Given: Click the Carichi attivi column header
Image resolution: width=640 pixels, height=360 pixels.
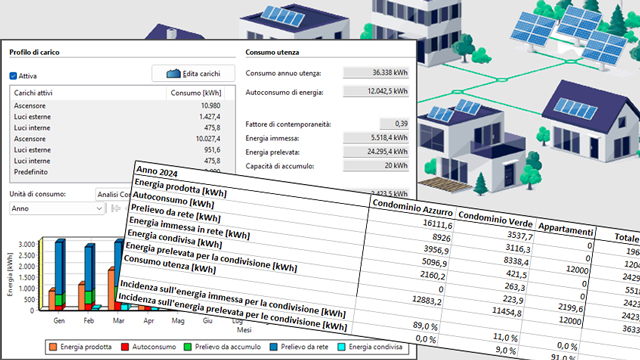Looking at the screenshot, I should pyautogui.click(x=88, y=93).
